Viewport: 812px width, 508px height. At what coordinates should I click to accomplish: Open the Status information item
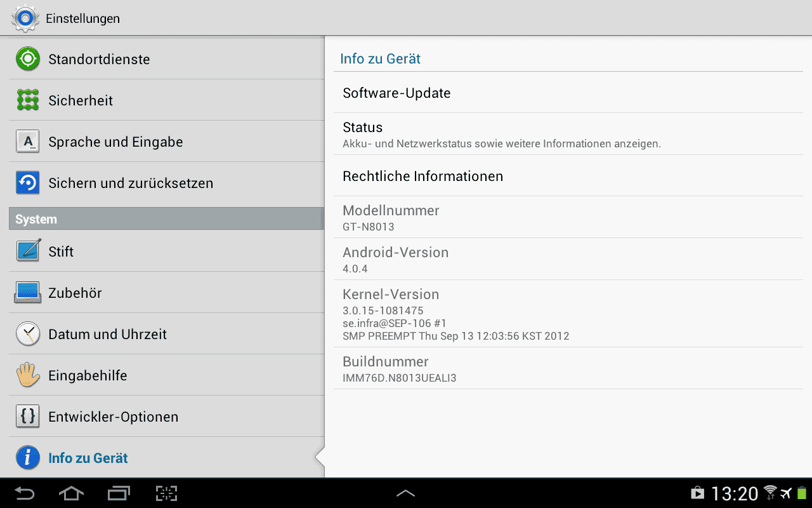coord(568,134)
